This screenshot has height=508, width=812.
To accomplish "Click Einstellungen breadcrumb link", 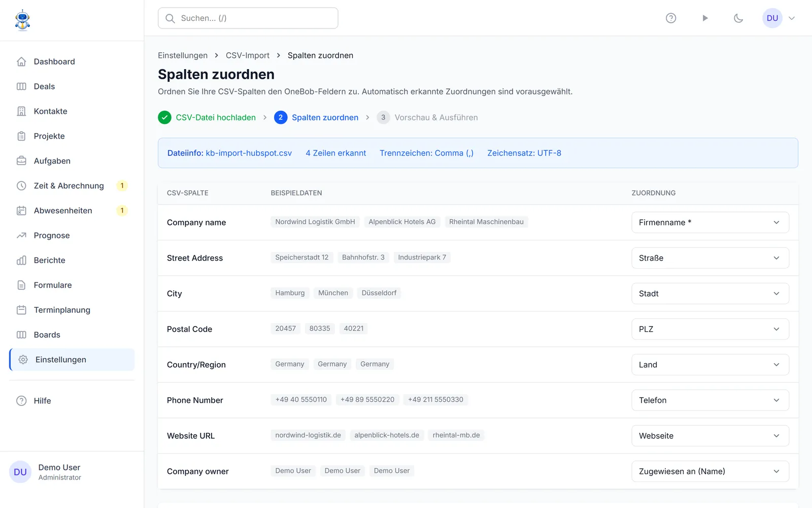I will [183, 55].
